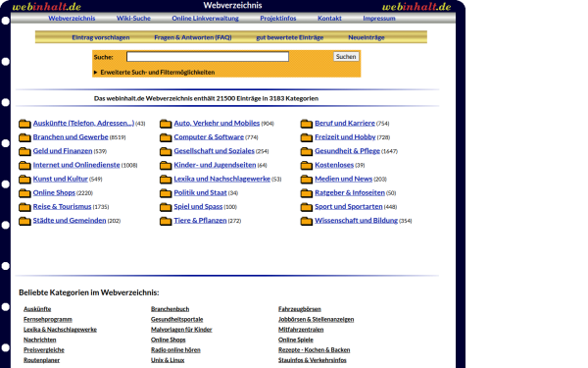This screenshot has width=588, height=368.
Task: Open the Routenplaner link
Action: point(41,360)
